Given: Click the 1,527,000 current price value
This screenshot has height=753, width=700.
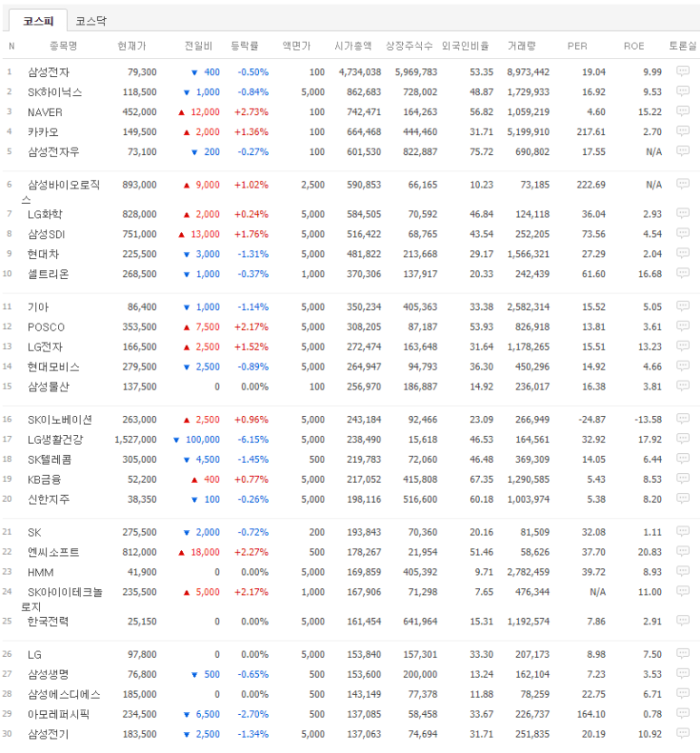Looking at the screenshot, I should [135, 439].
